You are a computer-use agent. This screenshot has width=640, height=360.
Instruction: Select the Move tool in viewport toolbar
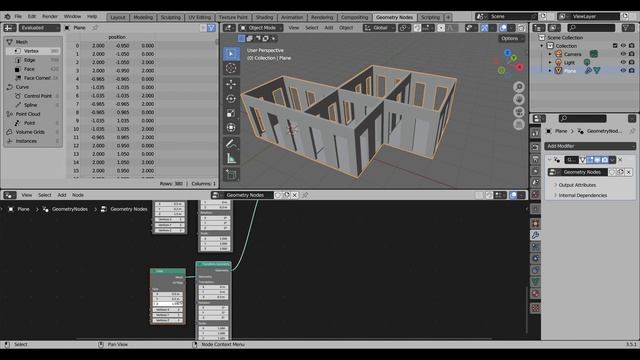231,84
